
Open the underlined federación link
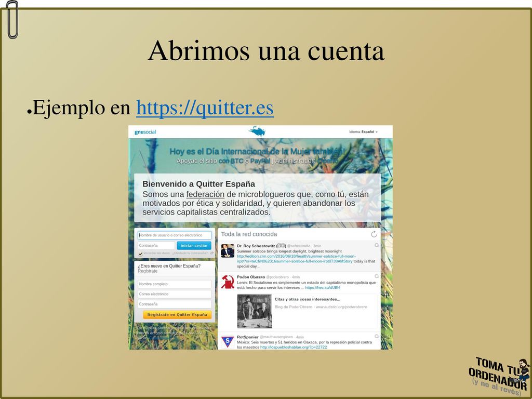point(205,194)
